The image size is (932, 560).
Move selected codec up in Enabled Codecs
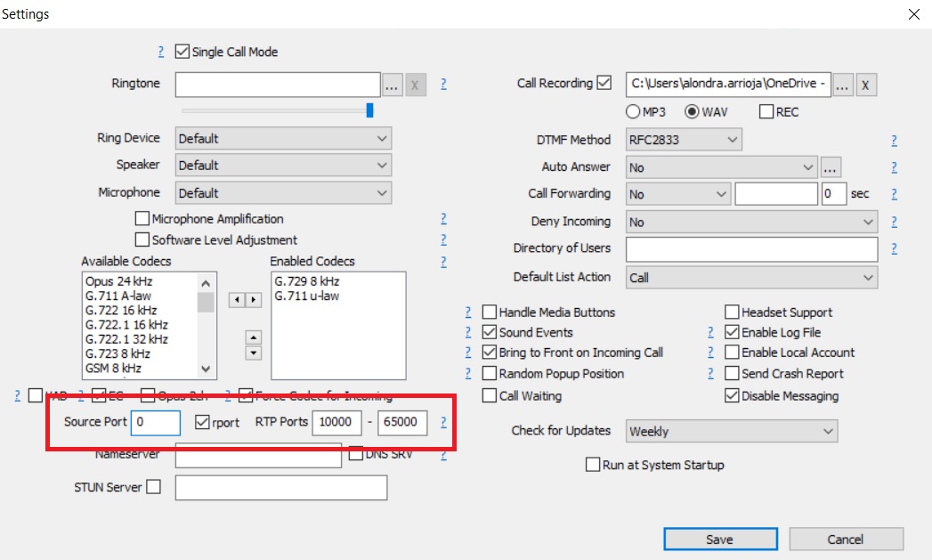click(x=254, y=337)
